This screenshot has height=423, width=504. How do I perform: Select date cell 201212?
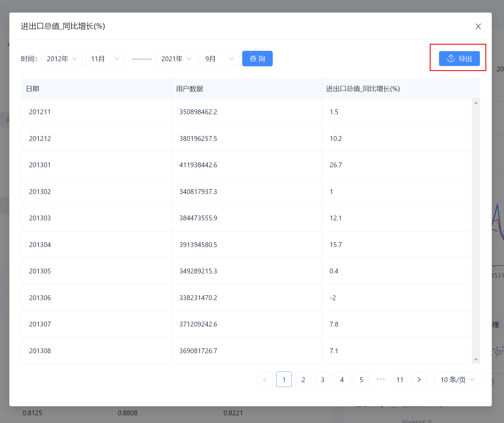tap(40, 139)
